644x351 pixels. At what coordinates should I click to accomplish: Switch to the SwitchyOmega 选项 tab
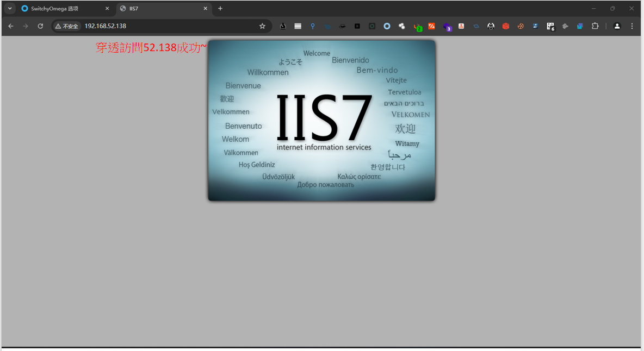pyautogui.click(x=65, y=9)
